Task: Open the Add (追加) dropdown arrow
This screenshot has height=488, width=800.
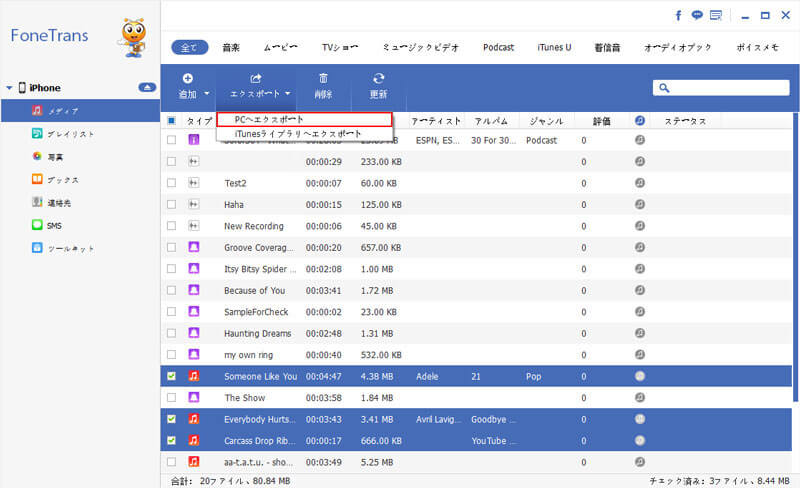Action: tap(207, 93)
